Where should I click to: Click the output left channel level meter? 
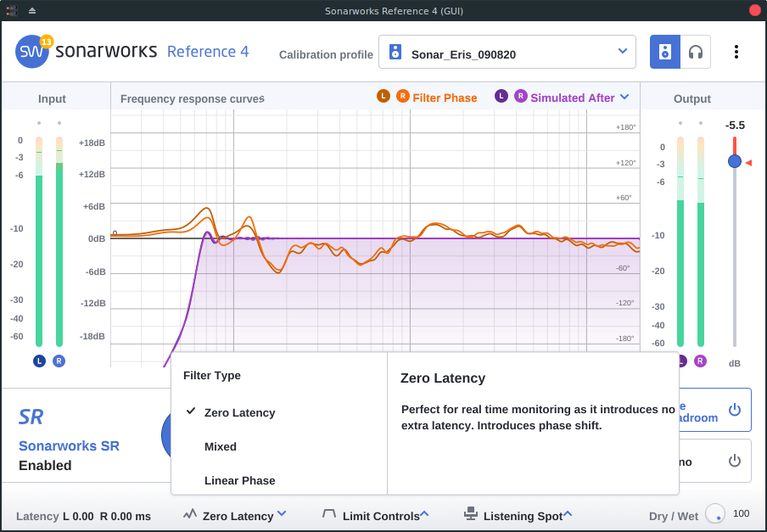pyautogui.click(x=680, y=242)
